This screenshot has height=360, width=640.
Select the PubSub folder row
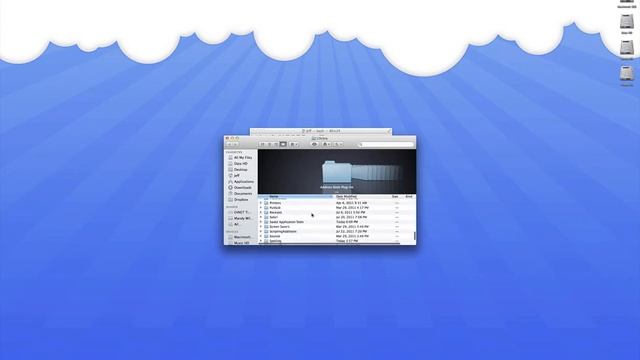click(x=336, y=208)
